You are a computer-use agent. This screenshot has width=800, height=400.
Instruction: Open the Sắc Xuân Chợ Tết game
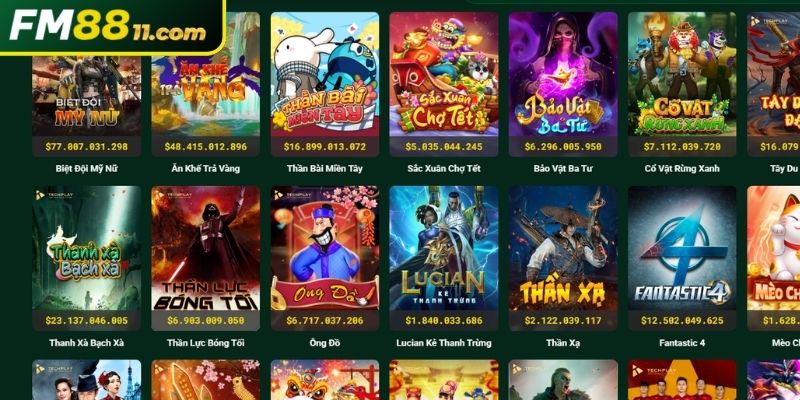pos(444,74)
